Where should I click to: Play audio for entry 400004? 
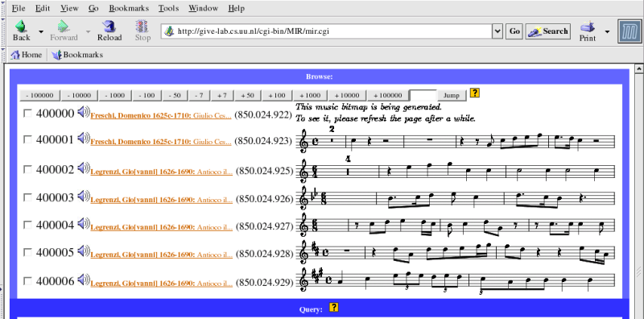point(84,223)
